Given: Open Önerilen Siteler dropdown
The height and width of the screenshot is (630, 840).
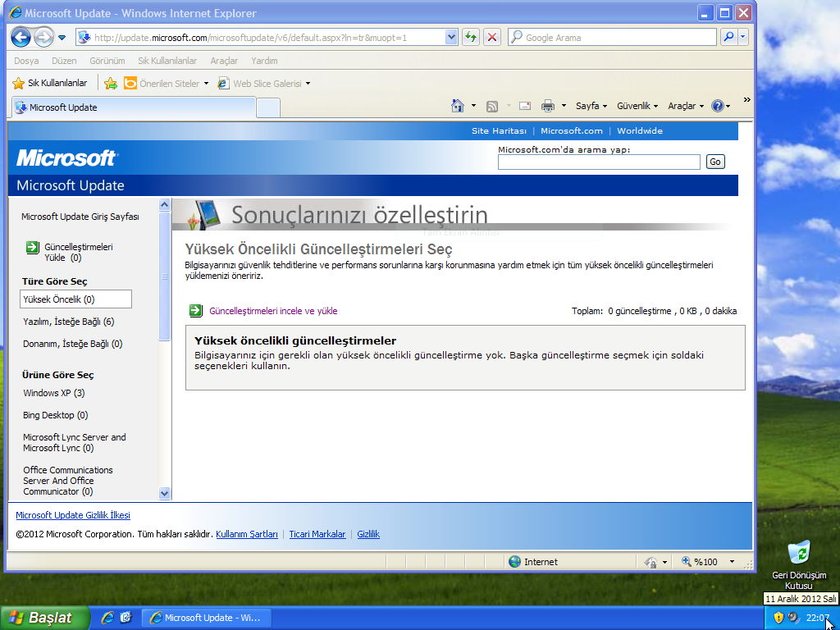Looking at the screenshot, I should point(166,83).
